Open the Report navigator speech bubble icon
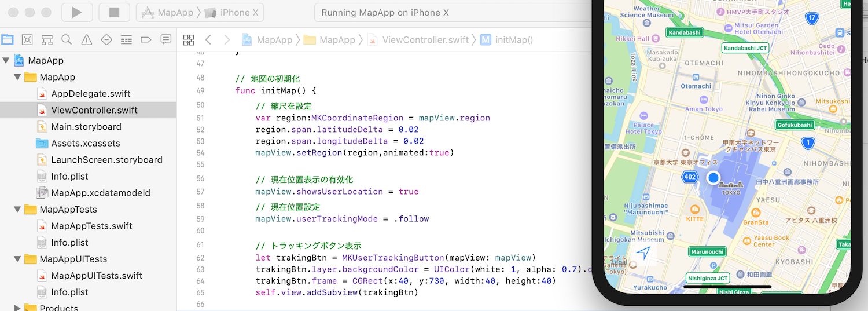 (166, 39)
